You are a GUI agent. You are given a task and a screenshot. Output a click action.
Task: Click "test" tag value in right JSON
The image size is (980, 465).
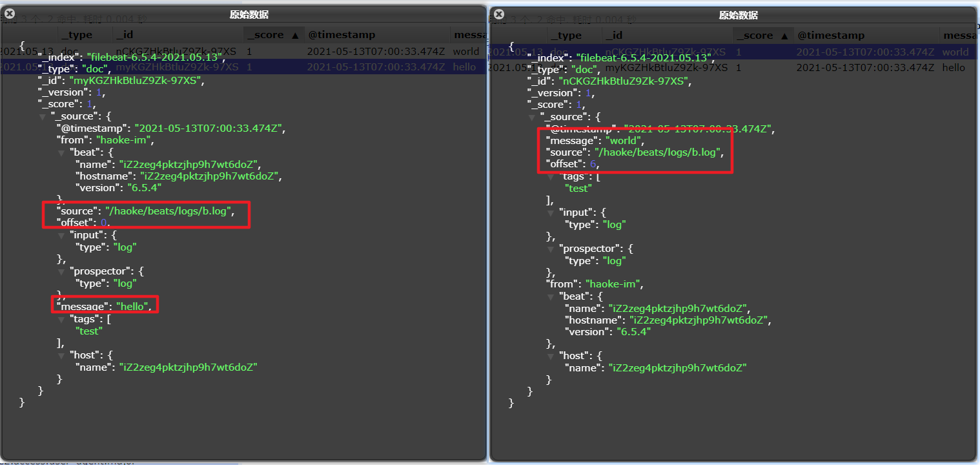pos(578,188)
